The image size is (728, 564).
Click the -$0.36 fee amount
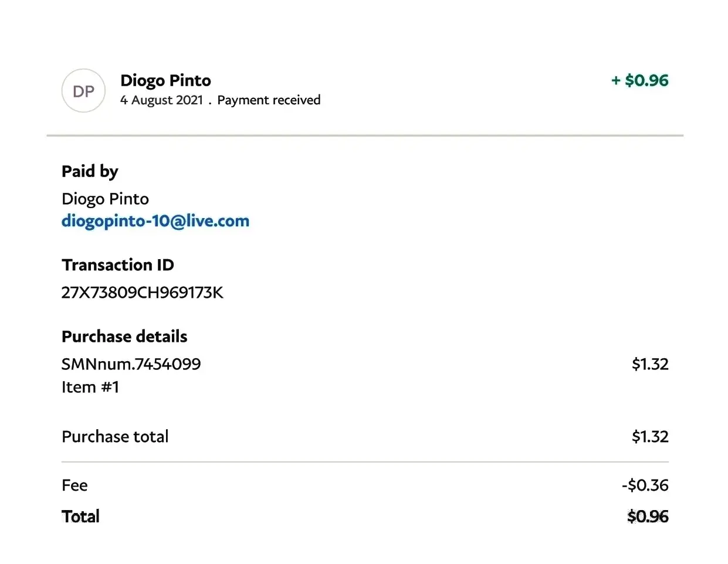click(645, 485)
